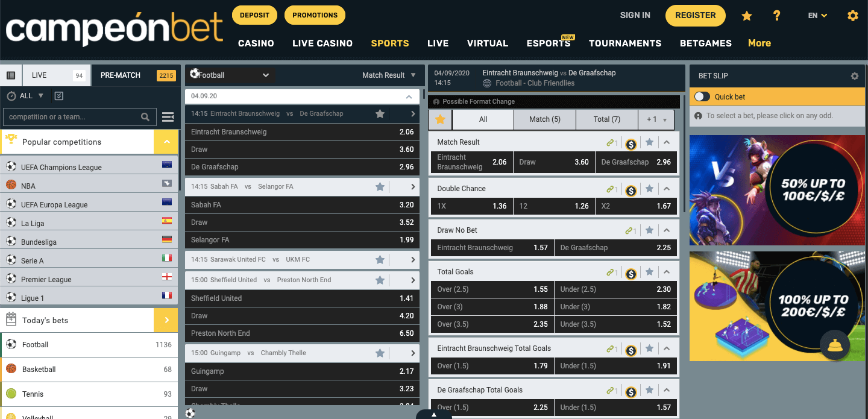Viewport: 868px width, 419px height.
Task: Toggle the Quick bet switch
Action: pos(702,96)
